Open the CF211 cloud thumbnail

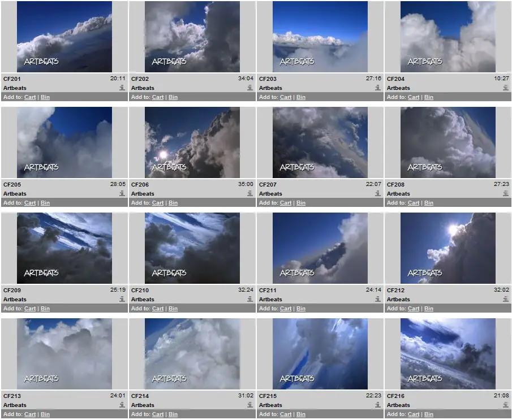(320, 248)
